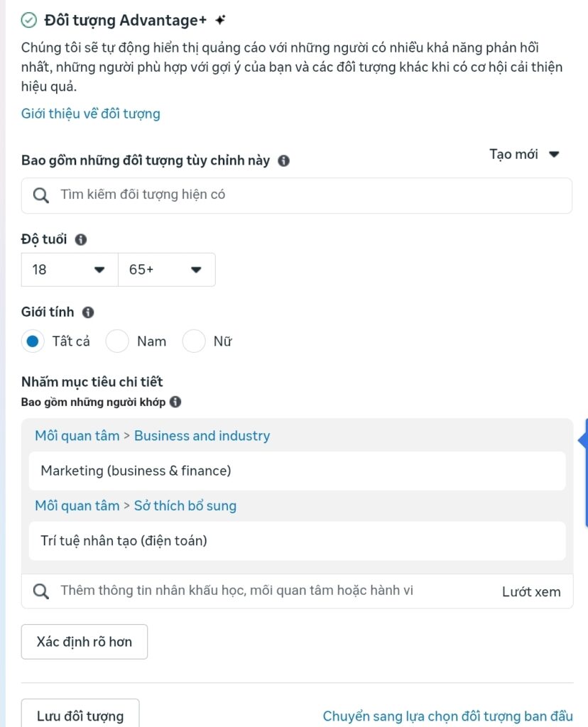Image resolution: width=588 pixels, height=727 pixels.
Task: Click info icon next to Bao gồm những người khớp
Action: coord(175,402)
